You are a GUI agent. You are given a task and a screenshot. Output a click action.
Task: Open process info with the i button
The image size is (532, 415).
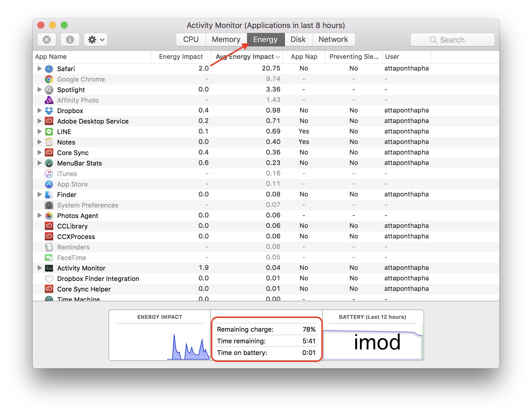(x=70, y=40)
